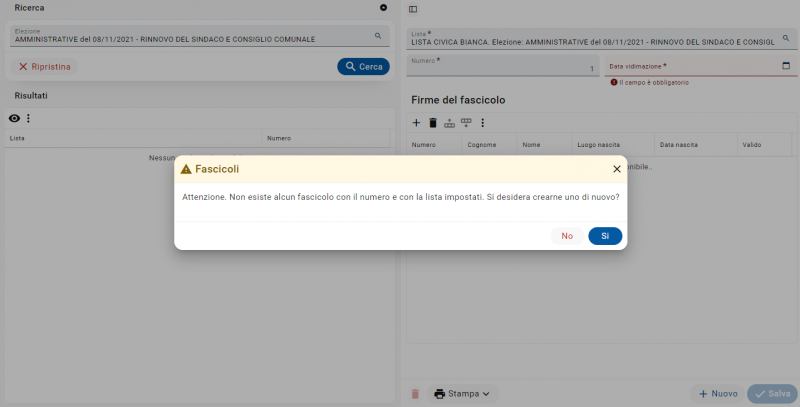Toggle the side panel layout icon
This screenshot has width=800, height=407.
point(413,9)
